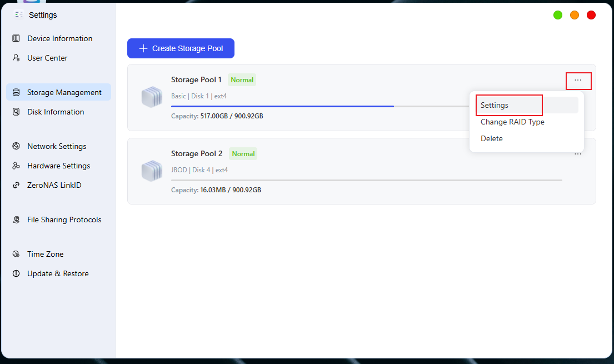The image size is (614, 364).
Task: Click the plus icon on Create Storage Pool
Action: (143, 48)
